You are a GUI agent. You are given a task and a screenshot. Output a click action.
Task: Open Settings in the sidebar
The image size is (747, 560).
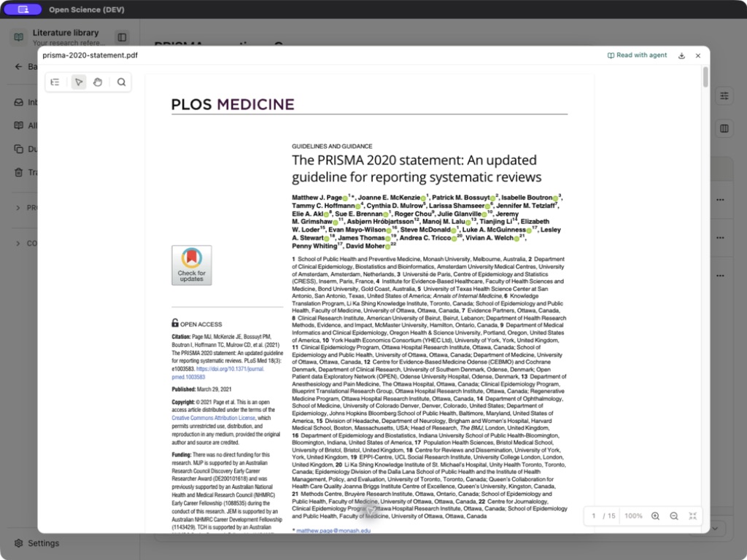[x=38, y=542]
